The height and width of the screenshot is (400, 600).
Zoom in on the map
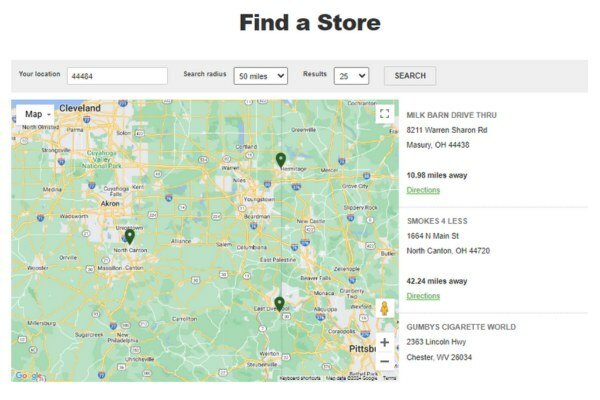385,343
